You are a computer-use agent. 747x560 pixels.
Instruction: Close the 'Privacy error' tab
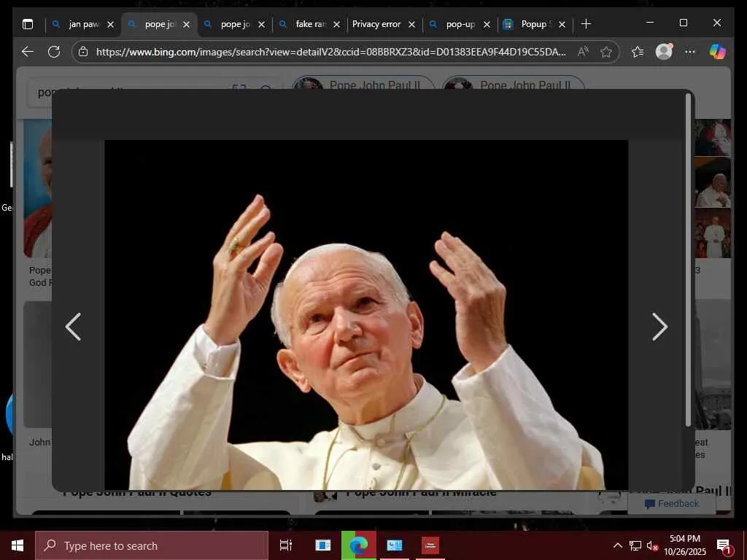(412, 24)
